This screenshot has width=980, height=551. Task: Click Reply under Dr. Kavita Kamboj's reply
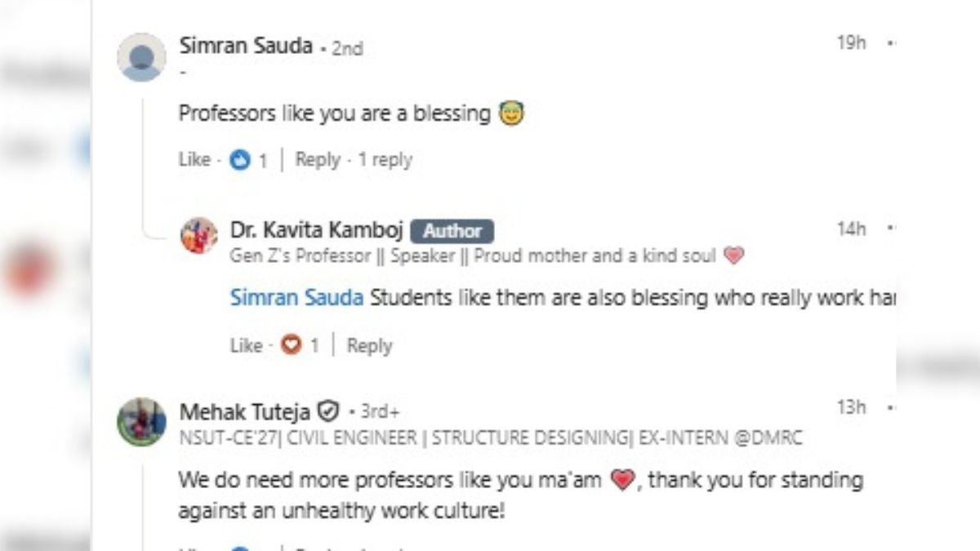[x=370, y=345]
